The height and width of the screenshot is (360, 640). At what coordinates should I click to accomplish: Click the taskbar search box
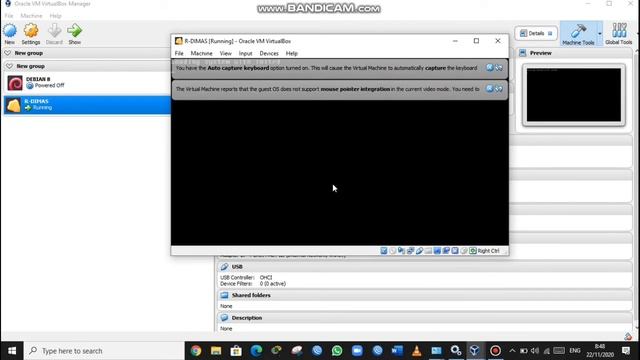click(x=104, y=351)
